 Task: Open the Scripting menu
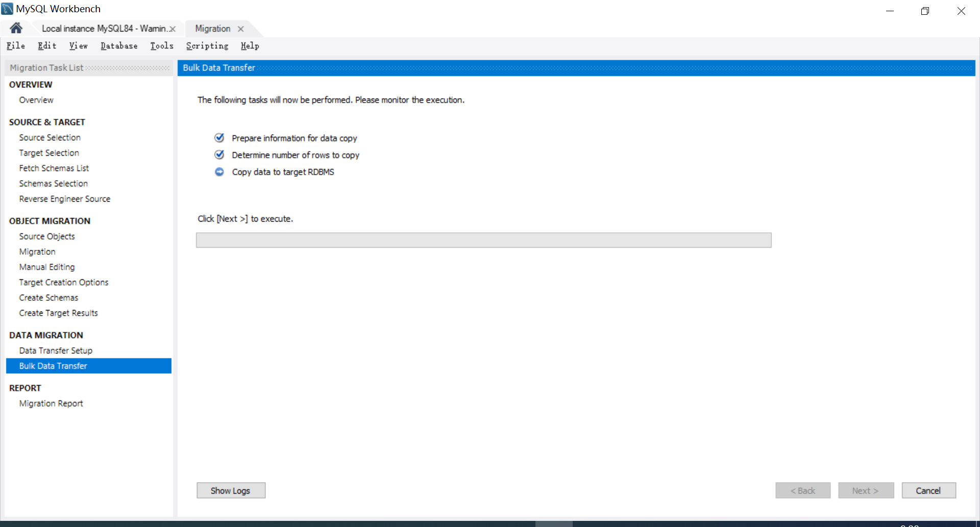click(207, 46)
